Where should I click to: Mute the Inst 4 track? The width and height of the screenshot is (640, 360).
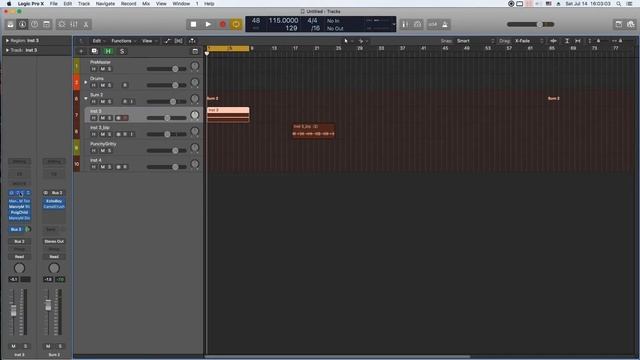(102, 167)
